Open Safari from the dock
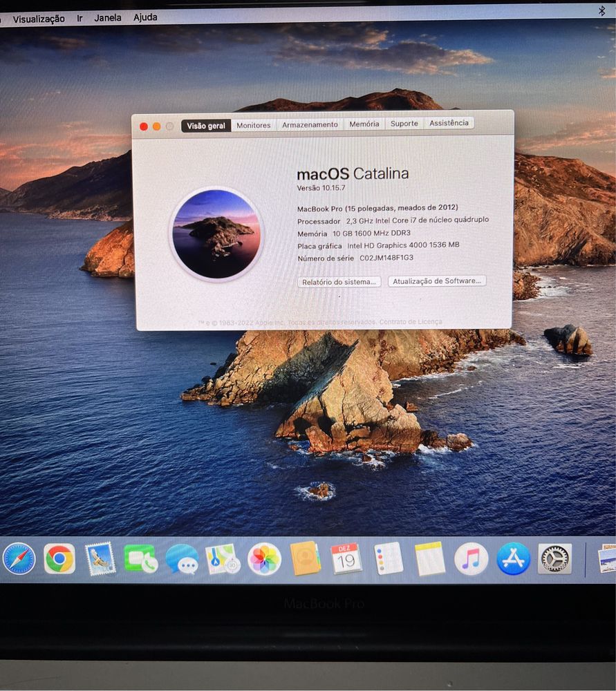The width and height of the screenshot is (616, 691). [19, 559]
